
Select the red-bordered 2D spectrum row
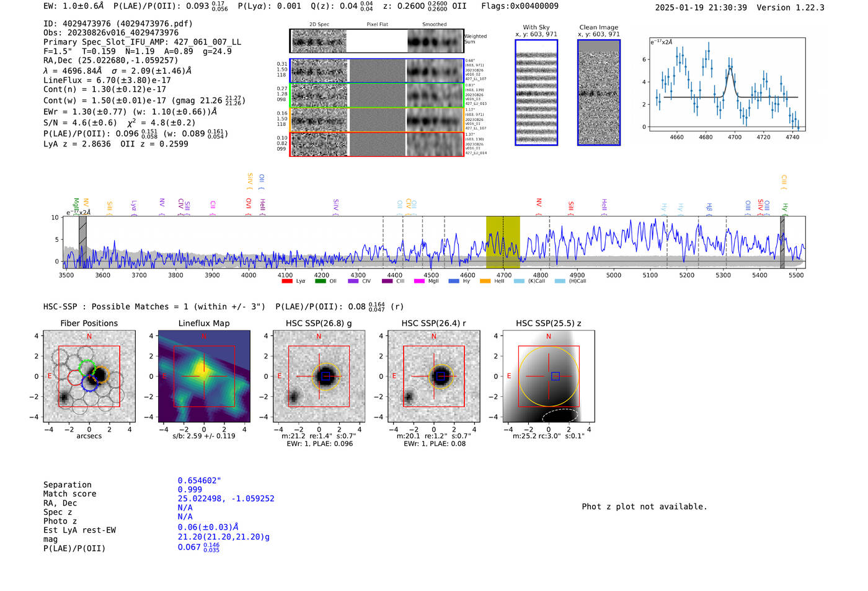376,144
